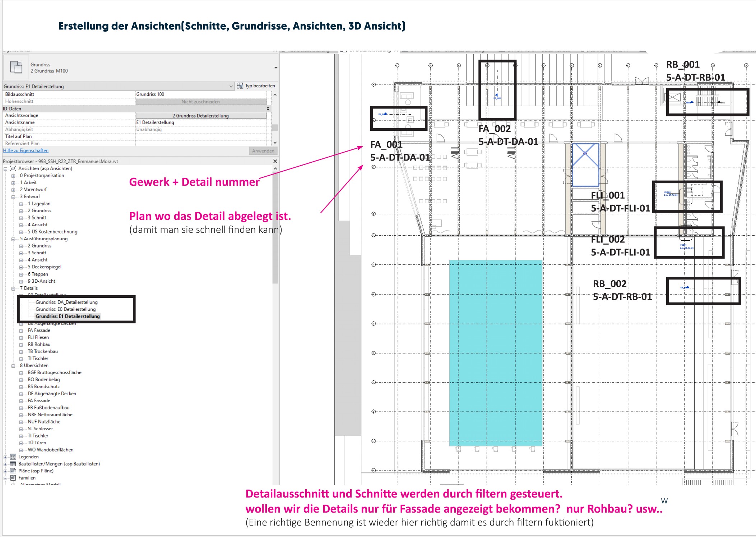Select 'NRF Nettoraumfläche' tree item

[x=50, y=415]
